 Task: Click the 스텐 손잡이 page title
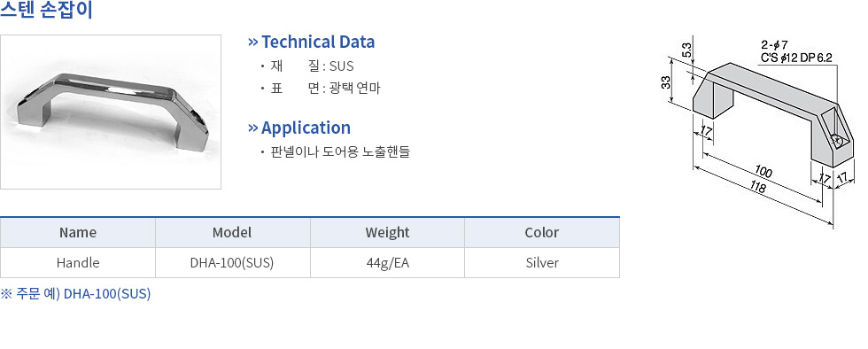(46, 10)
